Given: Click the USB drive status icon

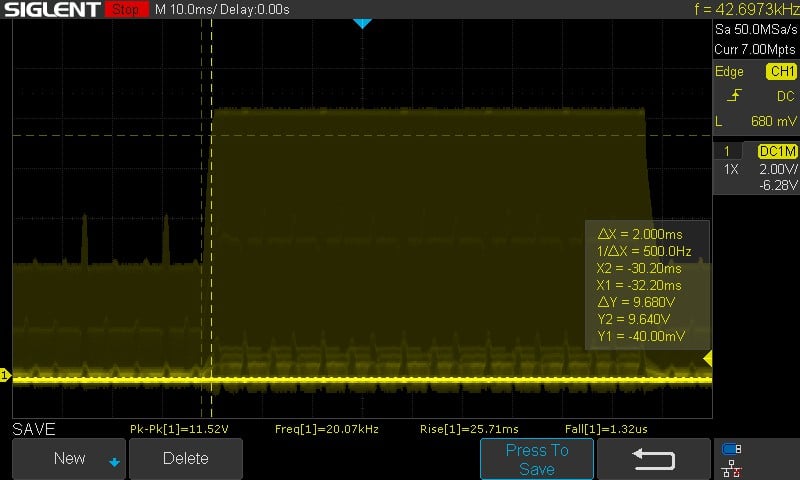Looking at the screenshot, I should pyautogui.click(x=732, y=449).
